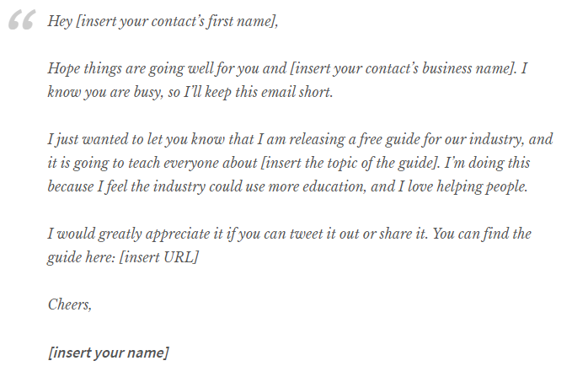Click the "[insert URL]" placeholder
The height and width of the screenshot is (377, 588).
pos(158,257)
